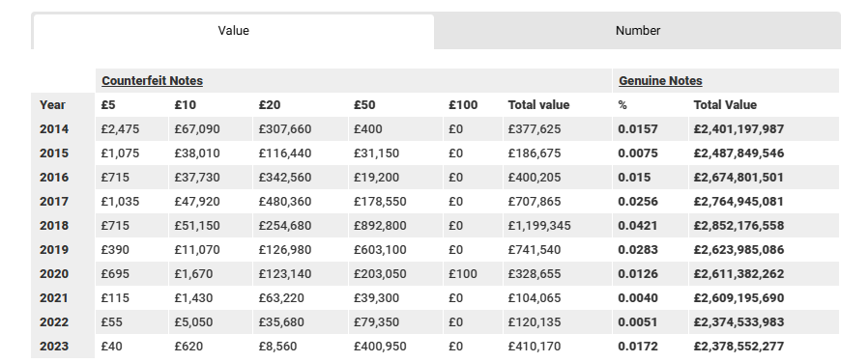Click the £100 cell in 2020 row
The width and height of the screenshot is (868, 362).
463,274
